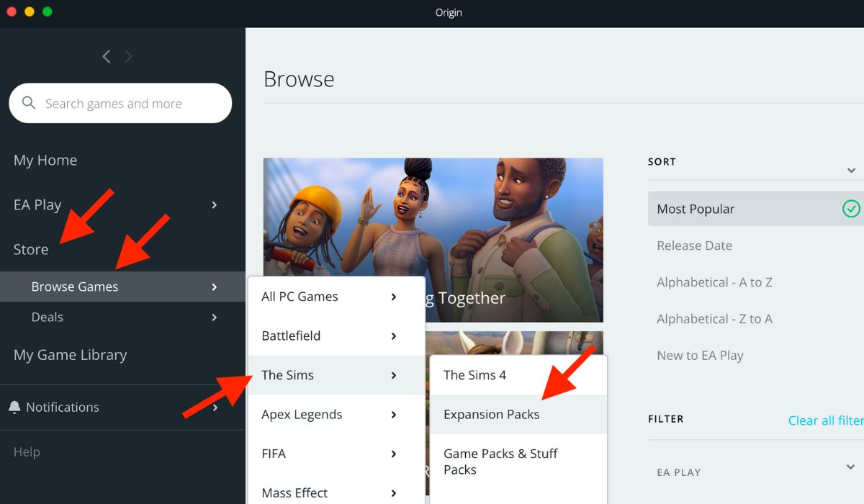Click the search magnifying glass icon
The image size is (864, 504).
(x=28, y=103)
